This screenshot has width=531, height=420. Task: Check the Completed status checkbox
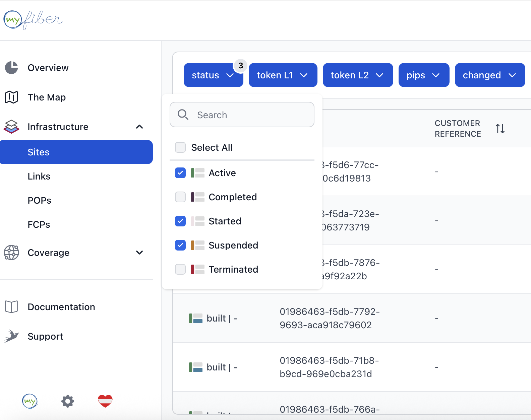[x=180, y=197]
